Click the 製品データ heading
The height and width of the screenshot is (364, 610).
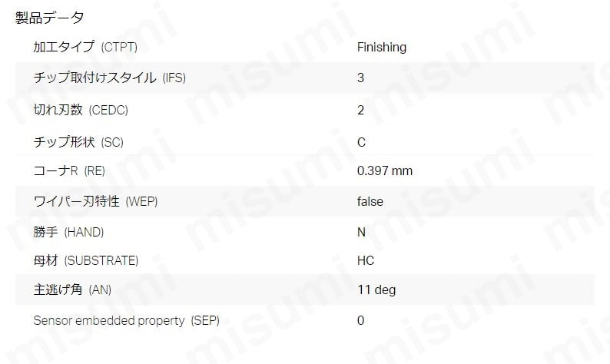pos(49,18)
